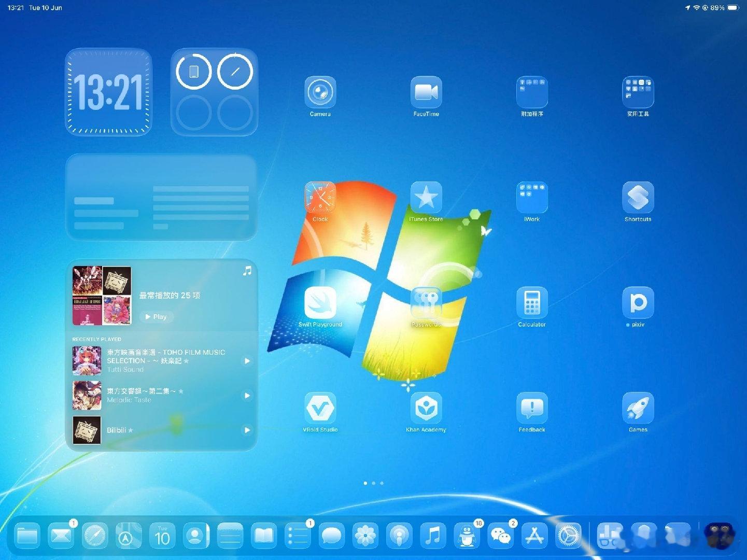Screen dimensions: 747x560
Task: Open Khan Academy
Action: tap(426, 408)
